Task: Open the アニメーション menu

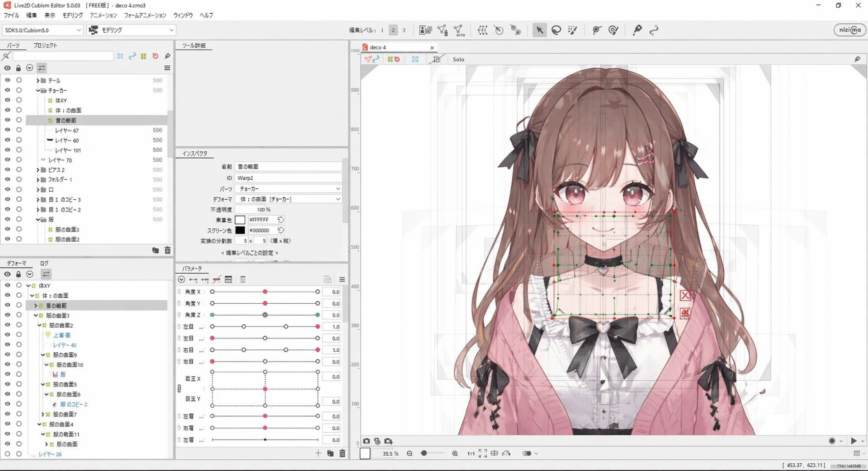Action: point(103,15)
